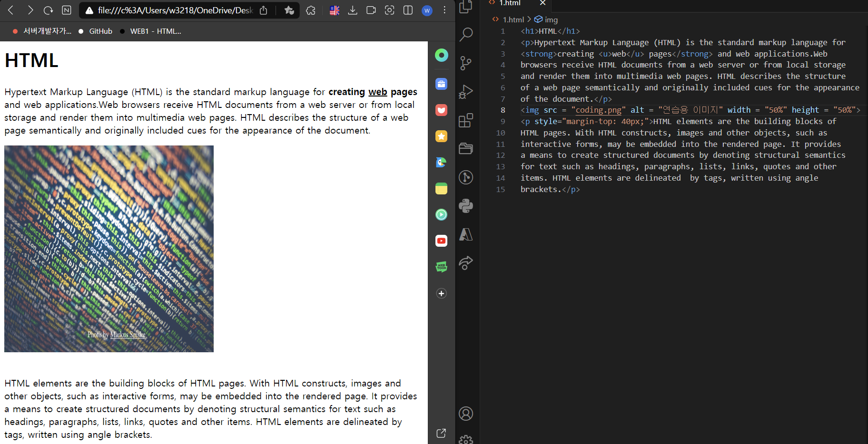Screen dimensions: 868x444
Task: Click line number 8 in the editor gutter
Action: [503, 110]
